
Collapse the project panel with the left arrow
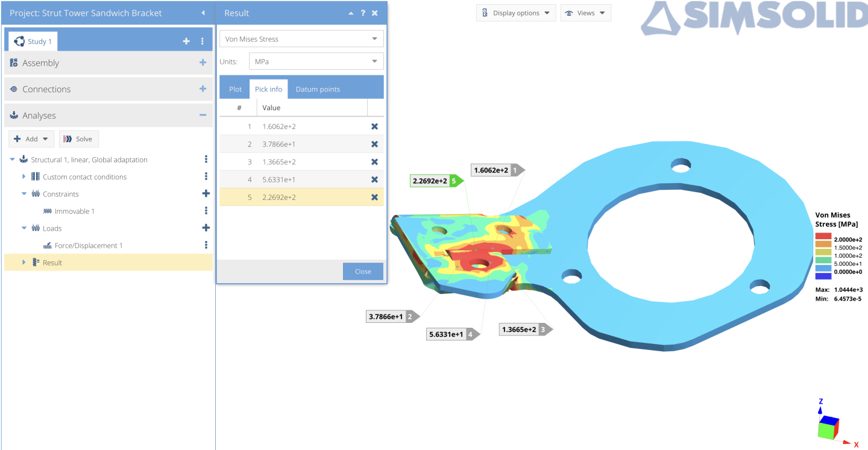pyautogui.click(x=203, y=13)
